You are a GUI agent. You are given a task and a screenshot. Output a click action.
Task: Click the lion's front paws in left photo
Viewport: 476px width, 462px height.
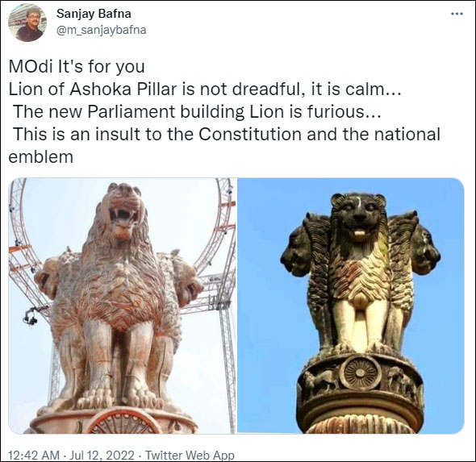(x=120, y=400)
